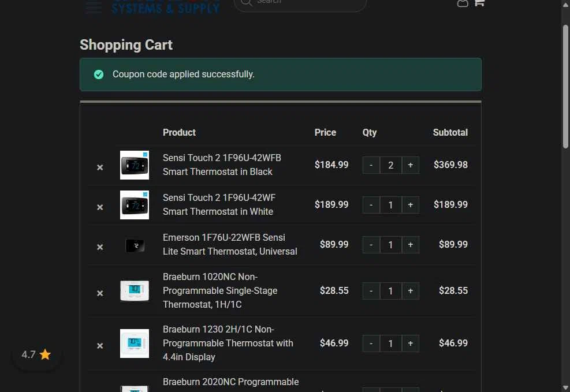Click the search magnifier icon

246,2
